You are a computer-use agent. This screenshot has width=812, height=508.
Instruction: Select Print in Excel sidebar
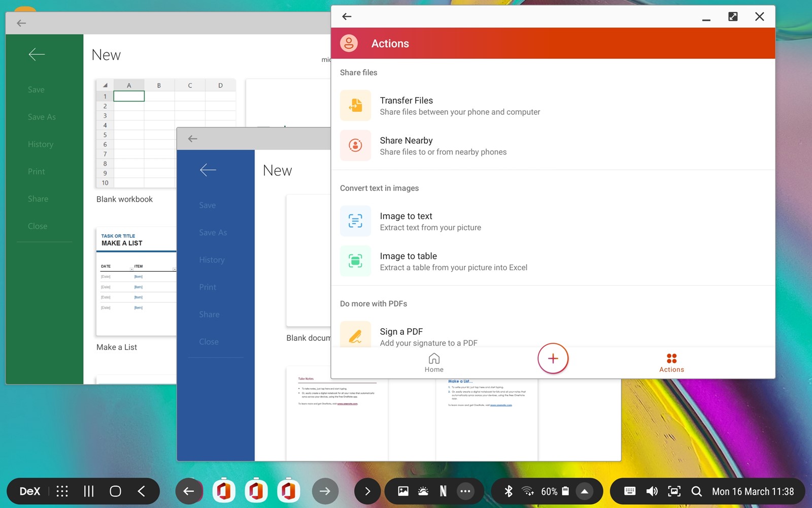[36, 172]
